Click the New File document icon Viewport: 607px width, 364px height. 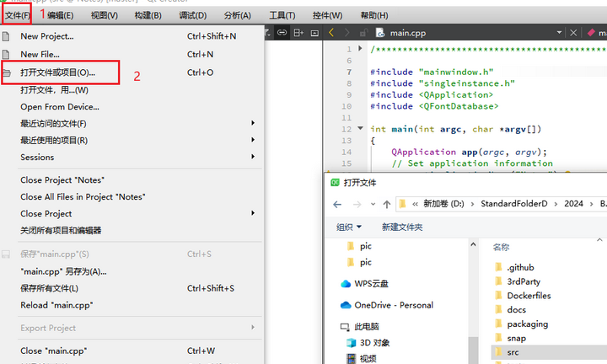[6, 54]
